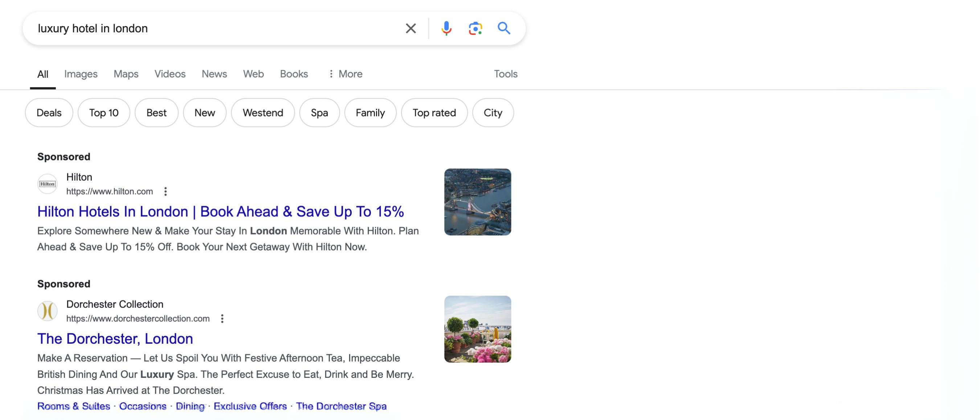Click the Tower Bridge aerial thumbnail
The width and height of the screenshot is (980, 420).
point(477,202)
